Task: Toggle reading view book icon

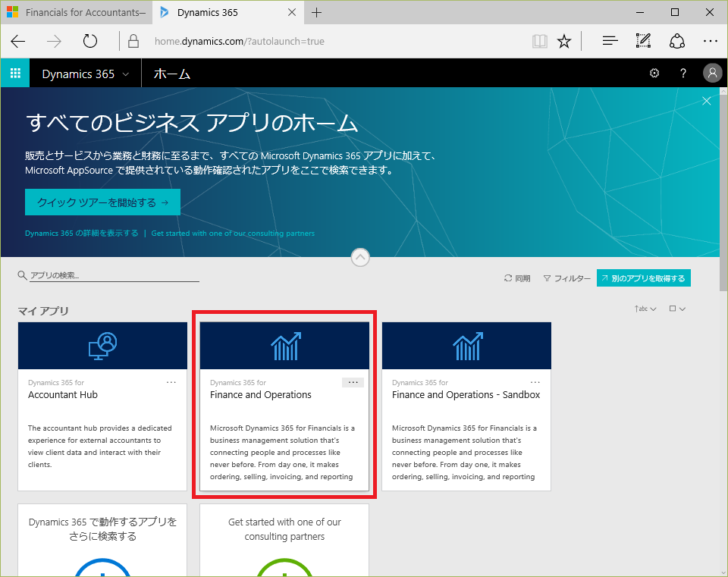Action: (539, 41)
